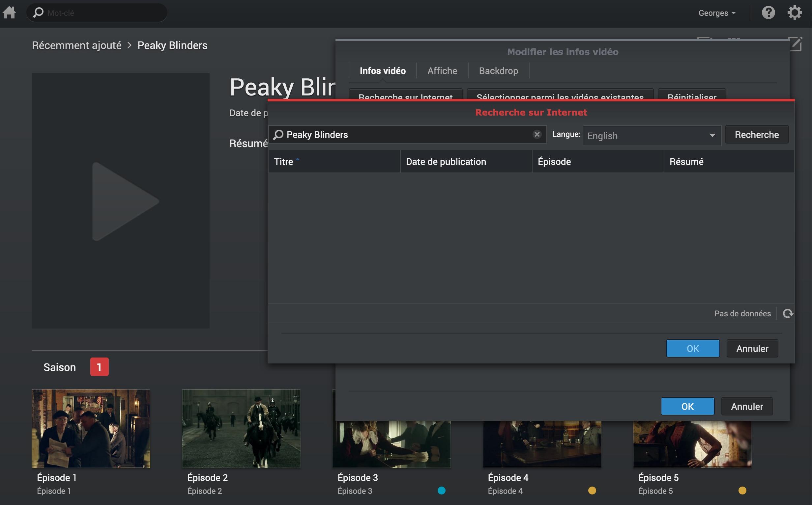Go back to Récemment ajouté breadcrumb
The height and width of the screenshot is (505, 812).
click(x=76, y=45)
